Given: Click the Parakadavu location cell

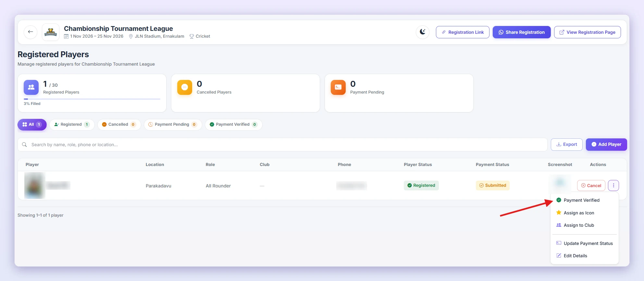Looking at the screenshot, I should [x=158, y=186].
